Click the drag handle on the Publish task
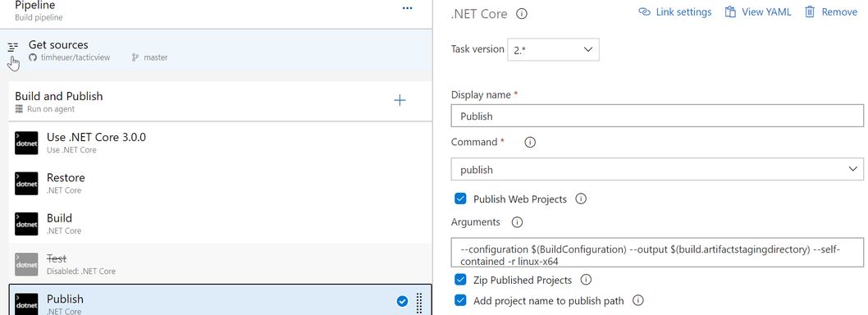The image size is (868, 315). (419, 302)
